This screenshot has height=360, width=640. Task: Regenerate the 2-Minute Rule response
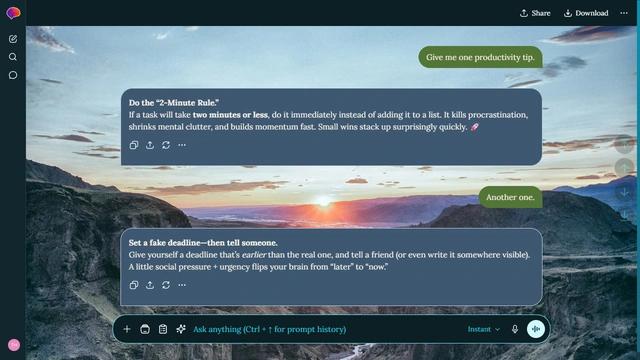pos(166,145)
